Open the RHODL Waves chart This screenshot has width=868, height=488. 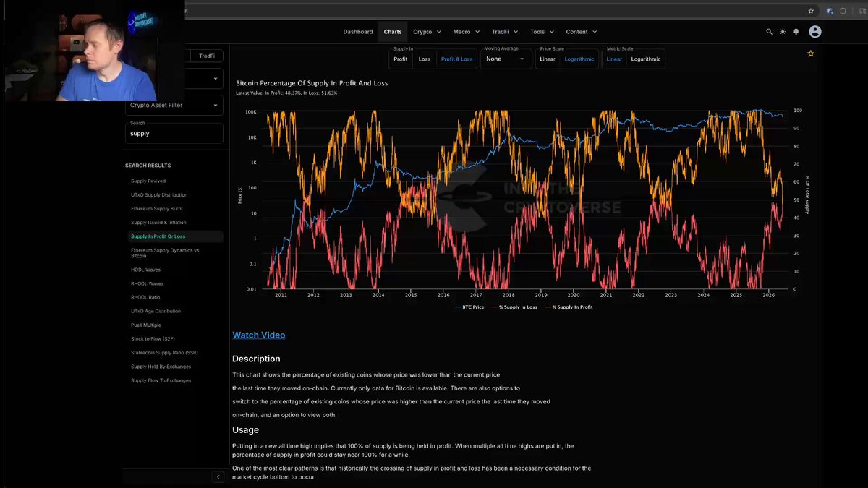(147, 283)
